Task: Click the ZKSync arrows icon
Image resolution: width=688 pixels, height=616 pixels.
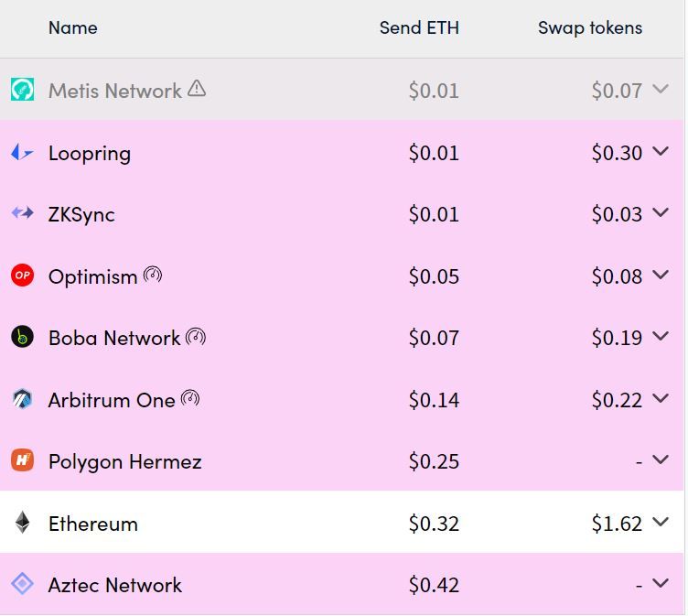Action: coord(22,214)
